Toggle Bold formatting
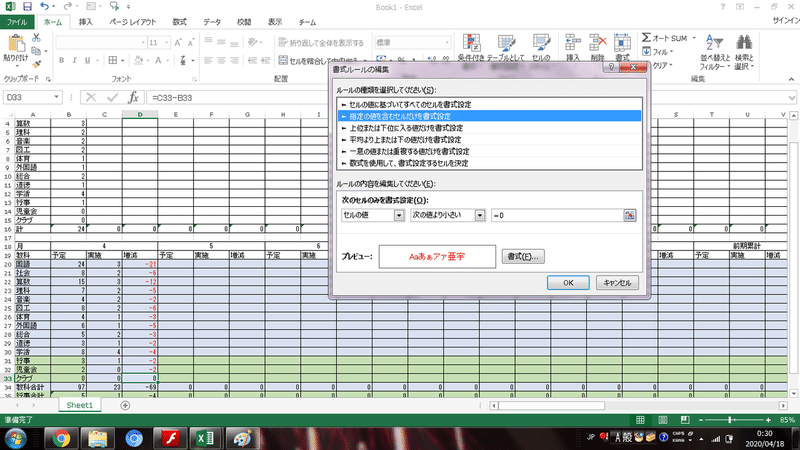The height and width of the screenshot is (450, 800). (62, 60)
